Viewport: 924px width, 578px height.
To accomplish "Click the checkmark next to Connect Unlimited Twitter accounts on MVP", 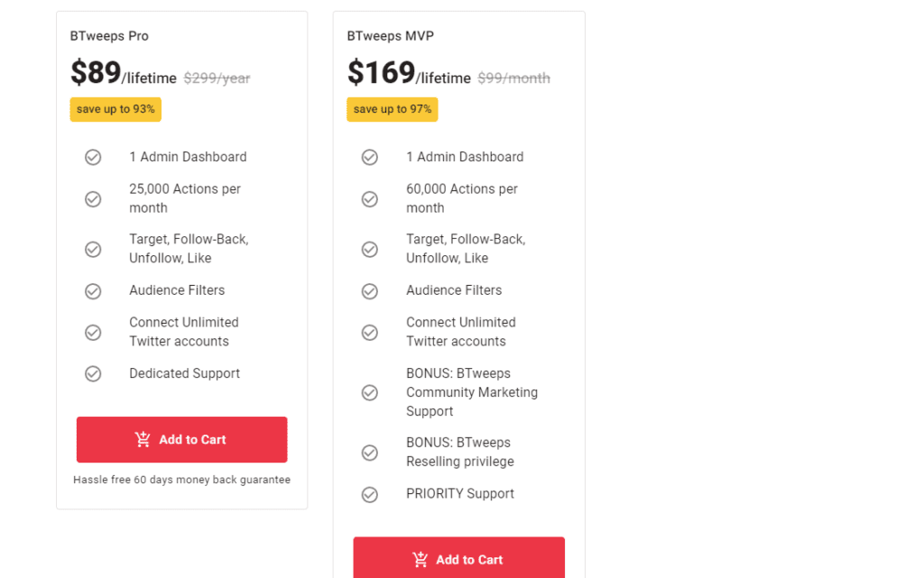I will 370,332.
